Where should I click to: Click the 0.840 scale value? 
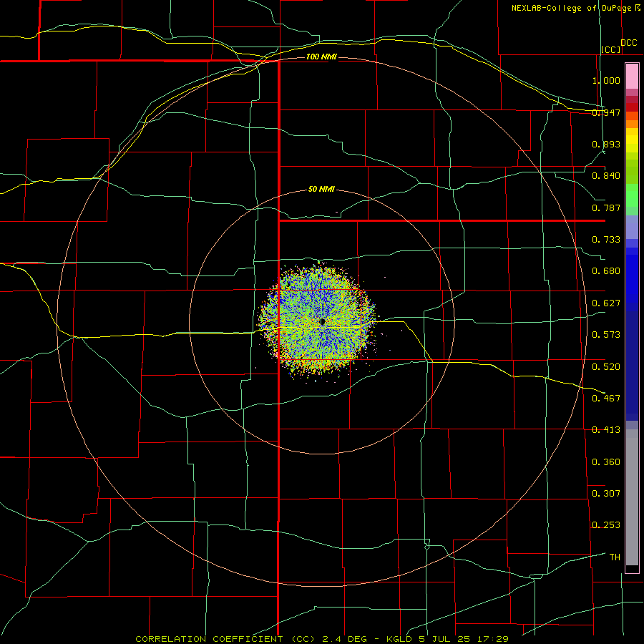(606, 176)
